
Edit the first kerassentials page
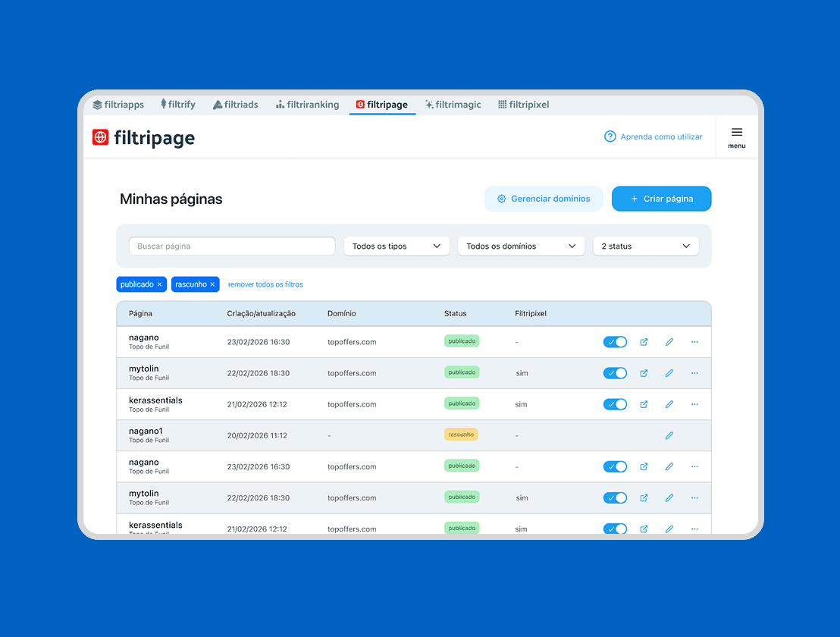point(669,404)
